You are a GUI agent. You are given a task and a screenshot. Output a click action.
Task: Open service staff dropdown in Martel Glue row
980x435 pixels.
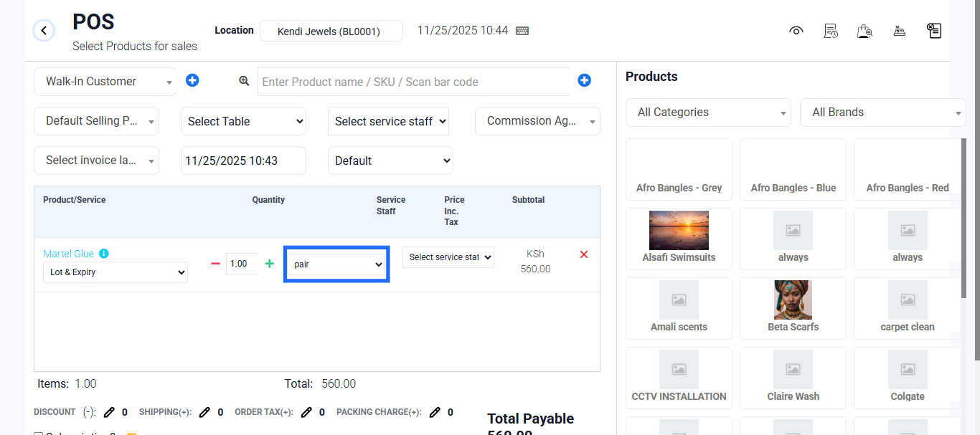448,257
